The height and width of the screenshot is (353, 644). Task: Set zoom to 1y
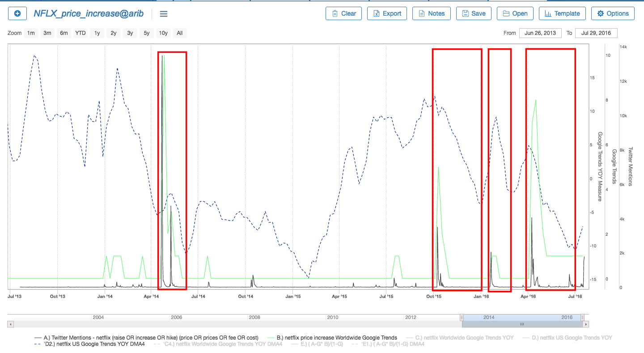pos(97,33)
